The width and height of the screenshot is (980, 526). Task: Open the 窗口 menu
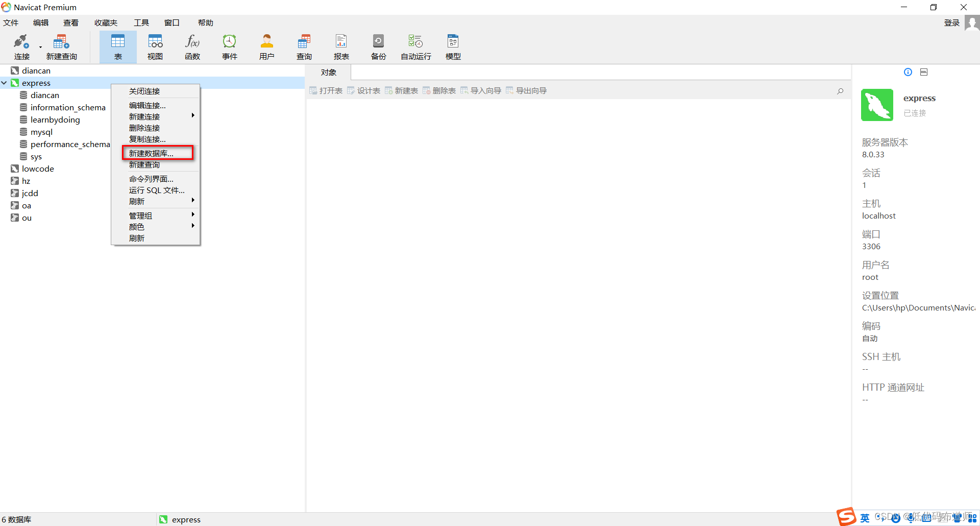tap(172, 23)
